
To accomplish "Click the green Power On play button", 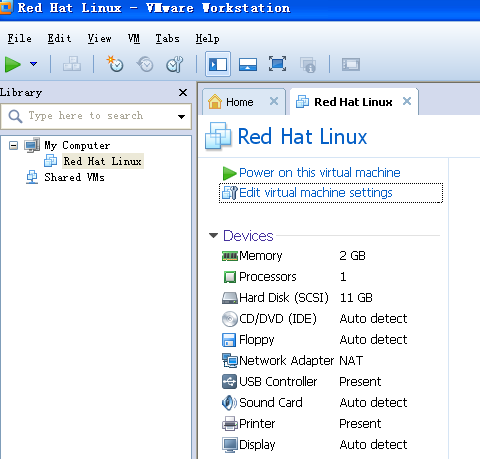I will coord(13,64).
